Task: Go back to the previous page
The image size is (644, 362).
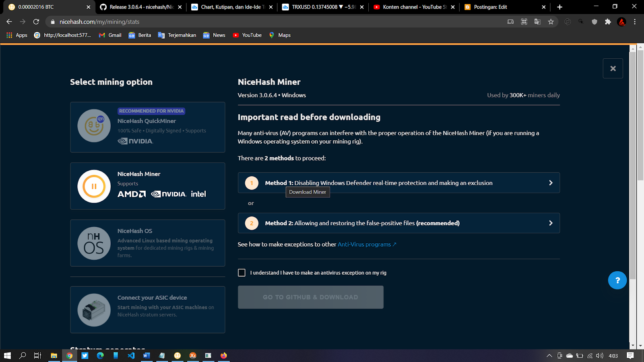Action: tap(9, 22)
